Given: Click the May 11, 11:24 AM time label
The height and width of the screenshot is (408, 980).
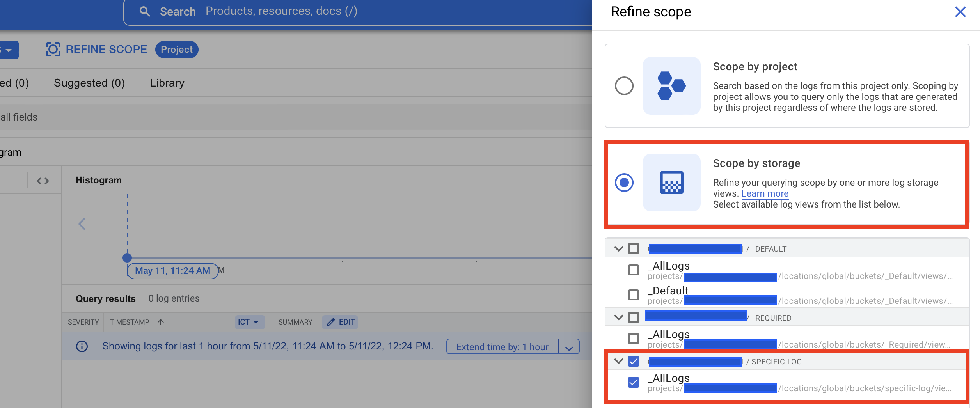Looking at the screenshot, I should click(172, 271).
